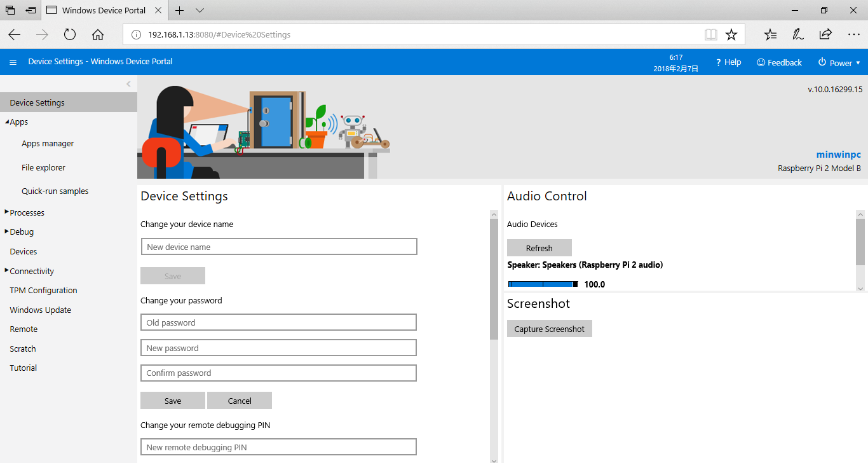Image resolution: width=868 pixels, height=463 pixels.
Task: Open TPM Configuration page
Action: click(43, 291)
